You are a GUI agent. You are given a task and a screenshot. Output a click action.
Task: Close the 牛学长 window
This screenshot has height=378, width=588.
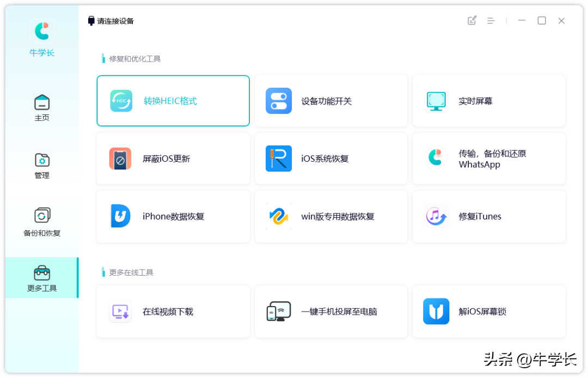(561, 21)
